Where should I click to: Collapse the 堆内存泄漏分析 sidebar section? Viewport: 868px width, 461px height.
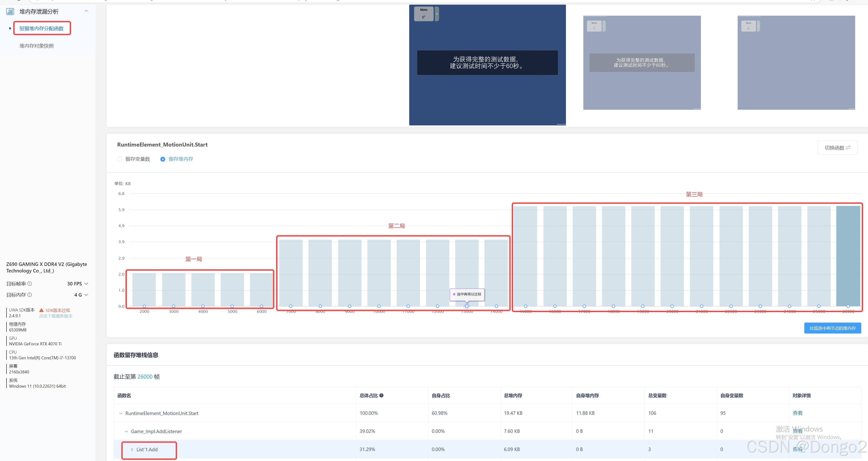pyautogui.click(x=87, y=11)
